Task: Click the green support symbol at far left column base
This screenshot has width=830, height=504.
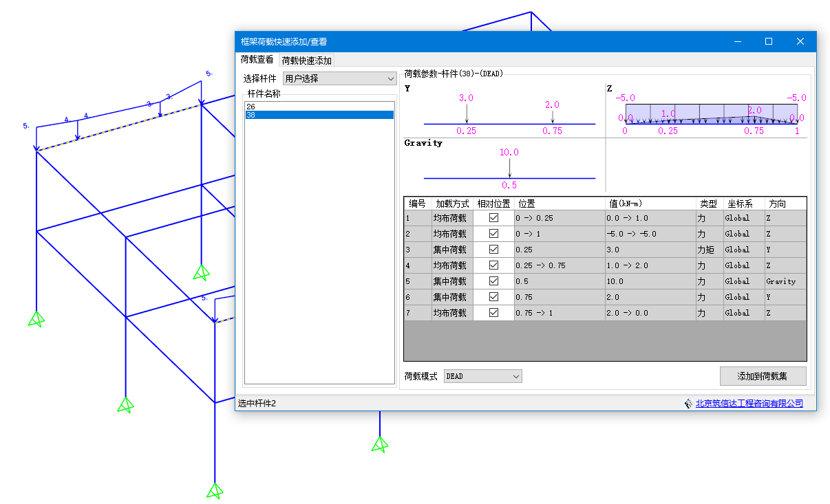Action: pyautogui.click(x=36, y=318)
